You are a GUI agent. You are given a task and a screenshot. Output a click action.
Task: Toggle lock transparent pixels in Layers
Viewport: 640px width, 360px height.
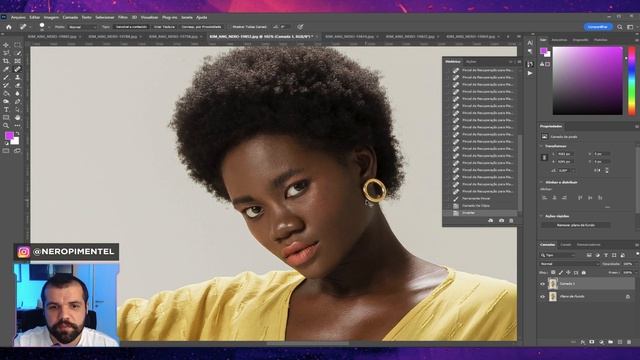[553, 272]
